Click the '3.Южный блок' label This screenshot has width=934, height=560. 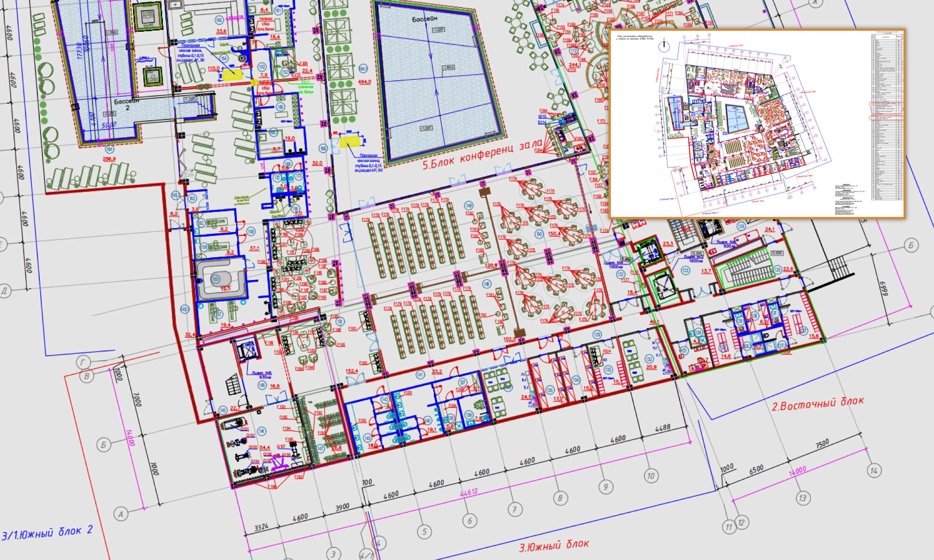pyautogui.click(x=554, y=545)
